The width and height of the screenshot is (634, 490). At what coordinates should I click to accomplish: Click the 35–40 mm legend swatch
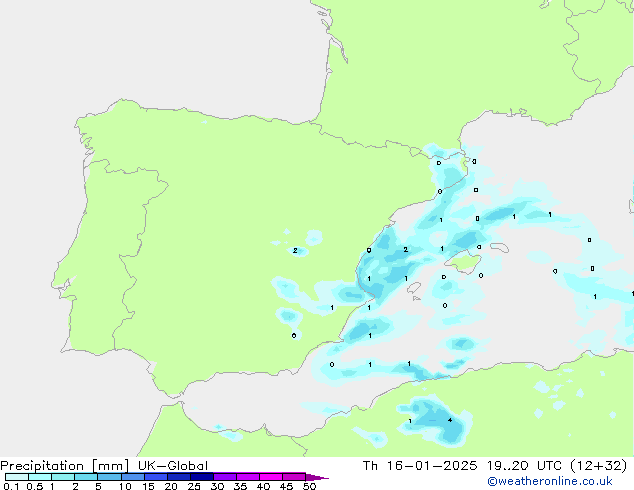(x=248, y=477)
